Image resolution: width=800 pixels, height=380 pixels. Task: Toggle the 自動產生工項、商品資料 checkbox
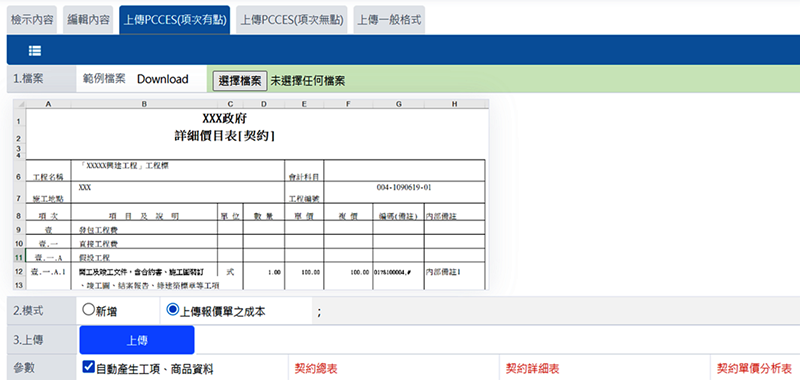88,367
